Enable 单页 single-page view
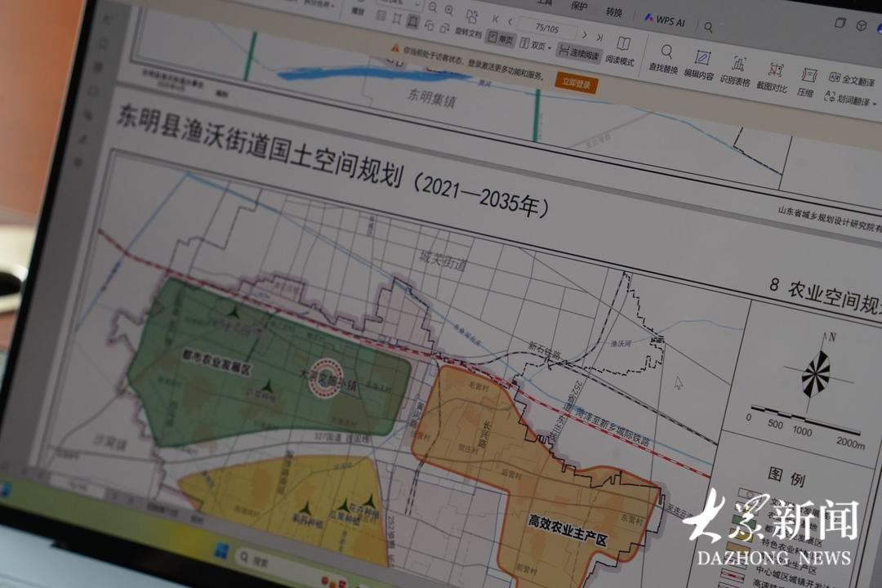 point(501,38)
